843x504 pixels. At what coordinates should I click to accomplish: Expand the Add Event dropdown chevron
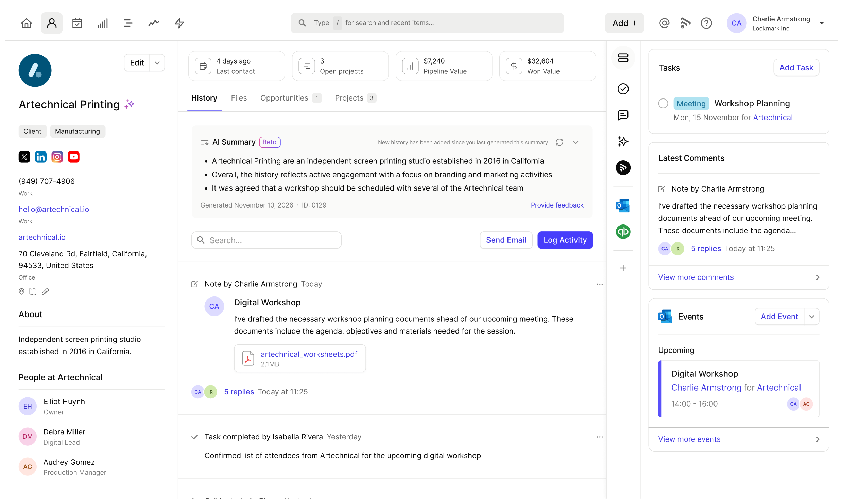click(812, 316)
